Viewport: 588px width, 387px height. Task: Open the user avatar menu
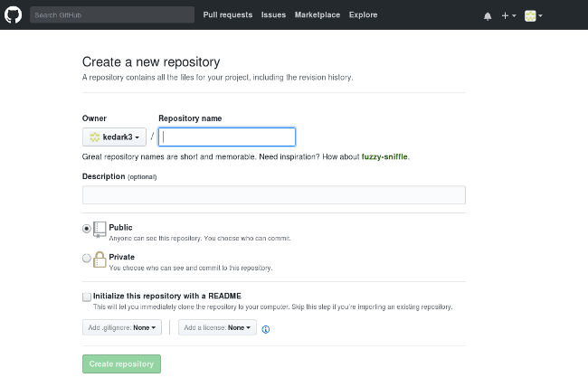point(533,15)
